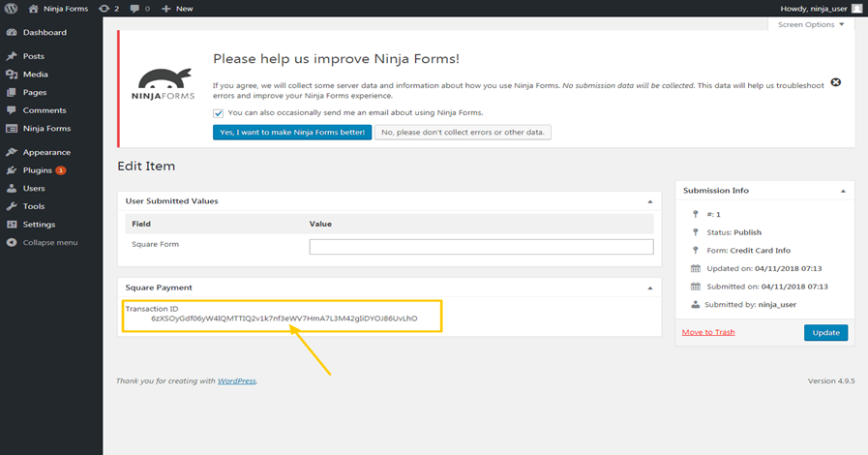Click the plus New icon
The image size is (868, 455).
click(x=165, y=9)
